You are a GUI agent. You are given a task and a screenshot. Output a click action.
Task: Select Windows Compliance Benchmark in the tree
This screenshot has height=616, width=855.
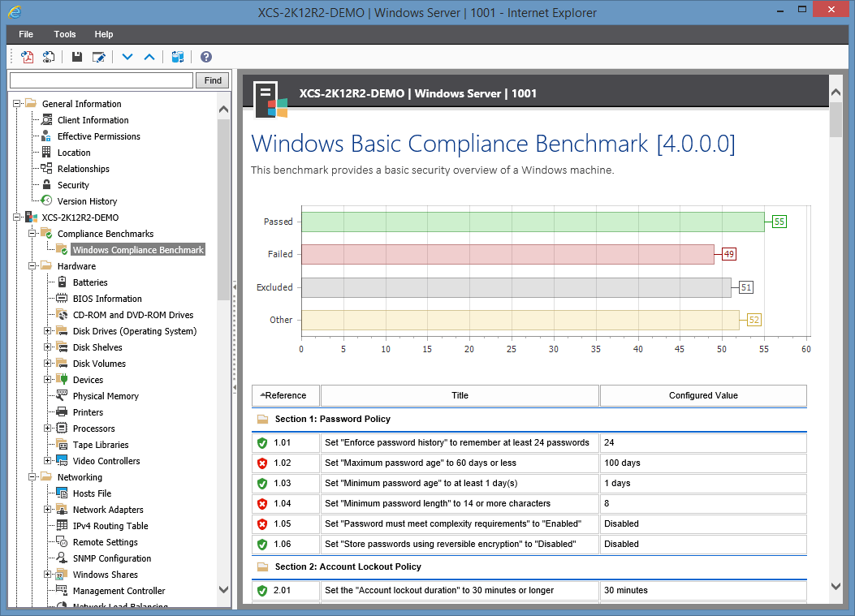(138, 249)
